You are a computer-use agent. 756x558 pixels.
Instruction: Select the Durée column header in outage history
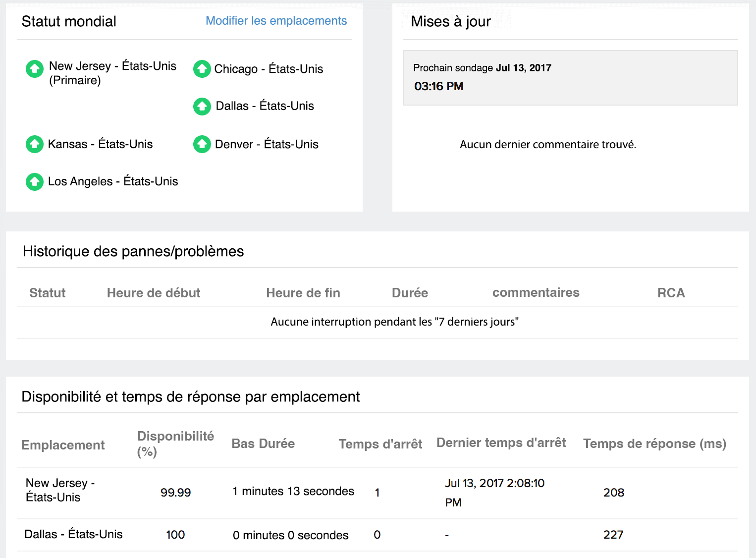click(410, 293)
